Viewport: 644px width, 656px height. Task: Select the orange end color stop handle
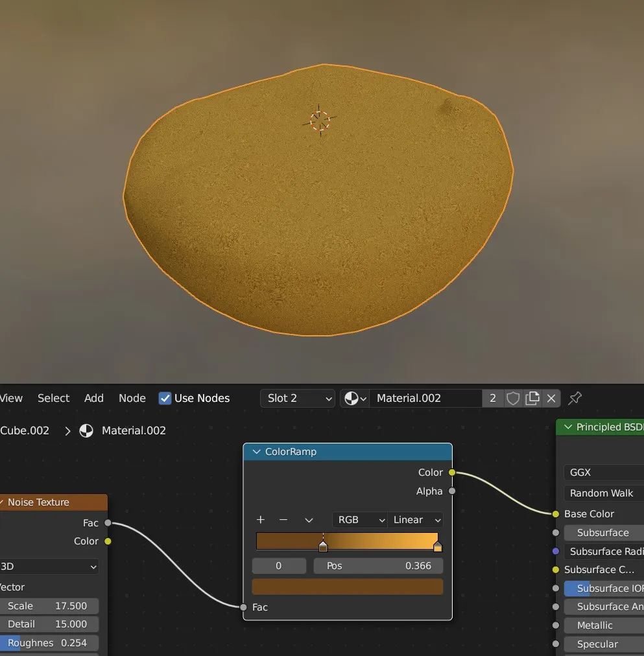438,546
